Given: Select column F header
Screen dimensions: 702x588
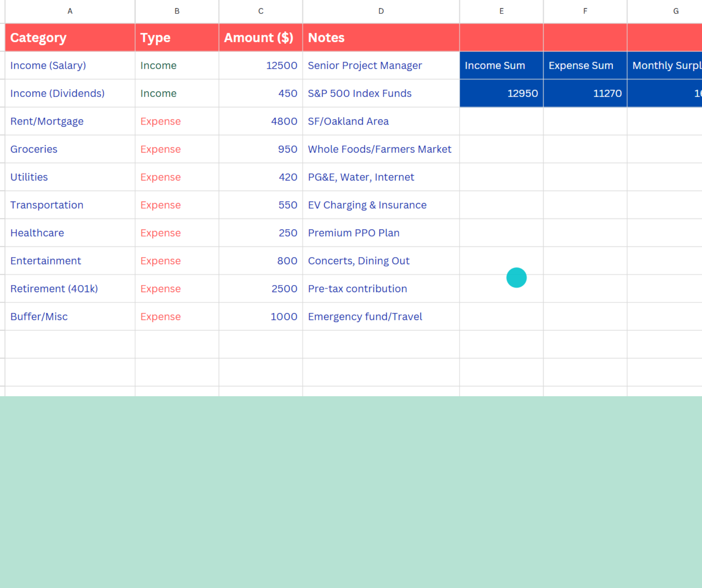Looking at the screenshot, I should [x=585, y=11].
